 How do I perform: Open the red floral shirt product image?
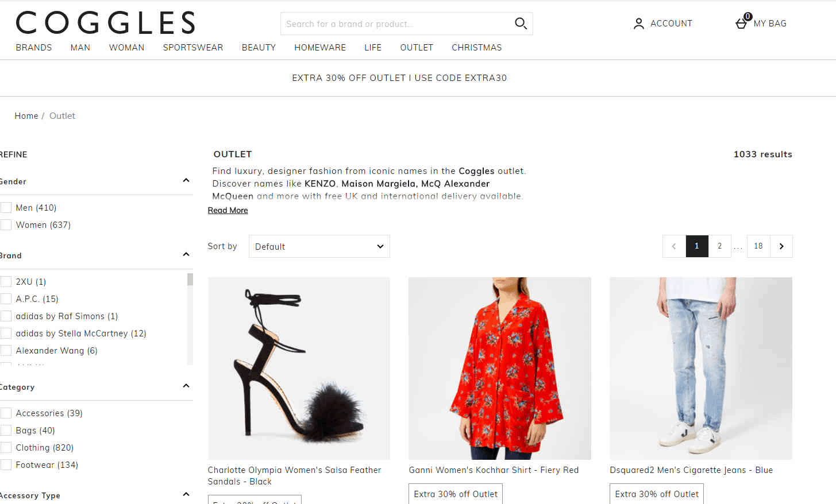[x=500, y=369]
